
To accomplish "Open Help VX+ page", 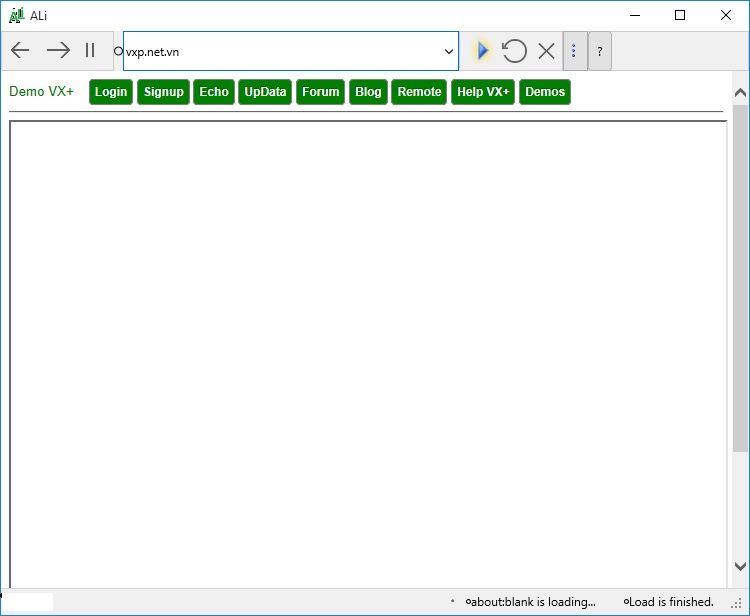I will (x=483, y=92).
